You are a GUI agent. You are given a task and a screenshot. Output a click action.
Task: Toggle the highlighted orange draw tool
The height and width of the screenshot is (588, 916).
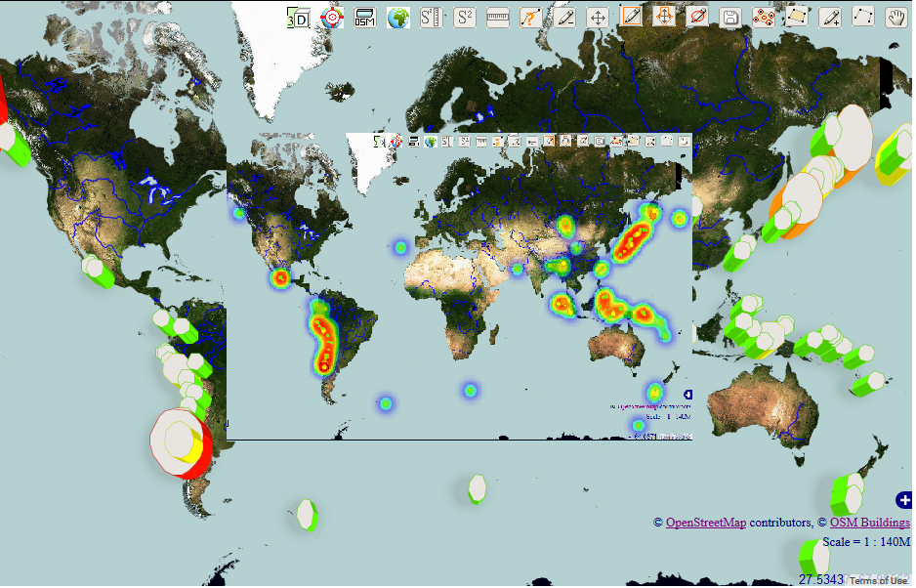point(630,17)
